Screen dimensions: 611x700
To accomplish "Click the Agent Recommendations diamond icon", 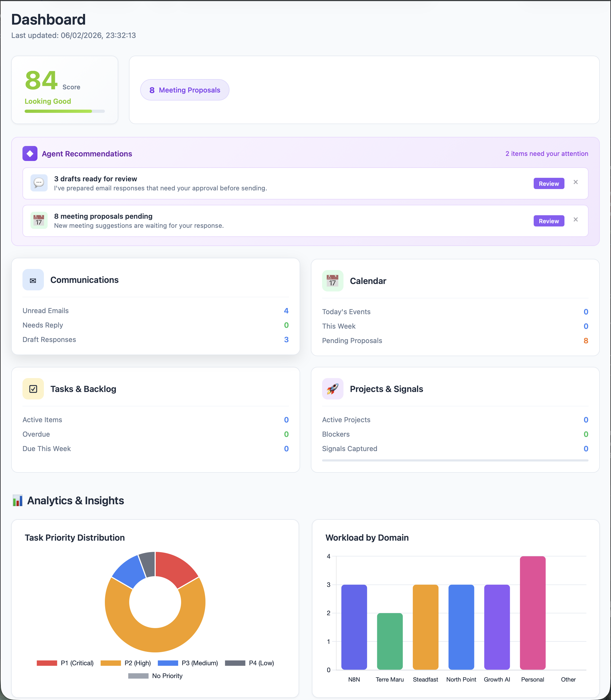I will (30, 153).
